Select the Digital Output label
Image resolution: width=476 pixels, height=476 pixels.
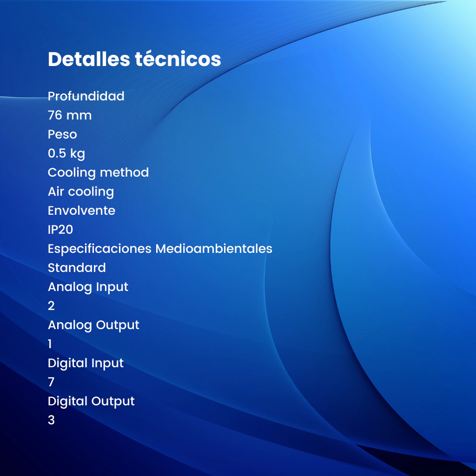[x=91, y=401]
